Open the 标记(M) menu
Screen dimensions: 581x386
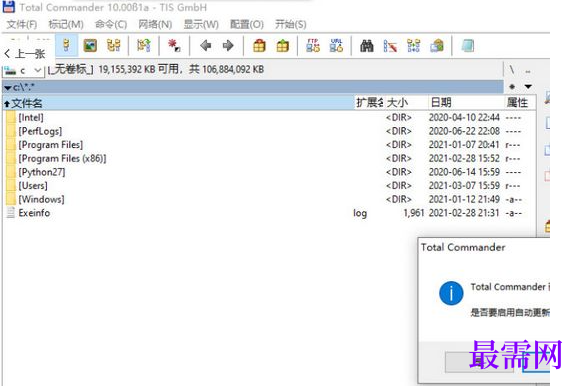[x=66, y=24]
